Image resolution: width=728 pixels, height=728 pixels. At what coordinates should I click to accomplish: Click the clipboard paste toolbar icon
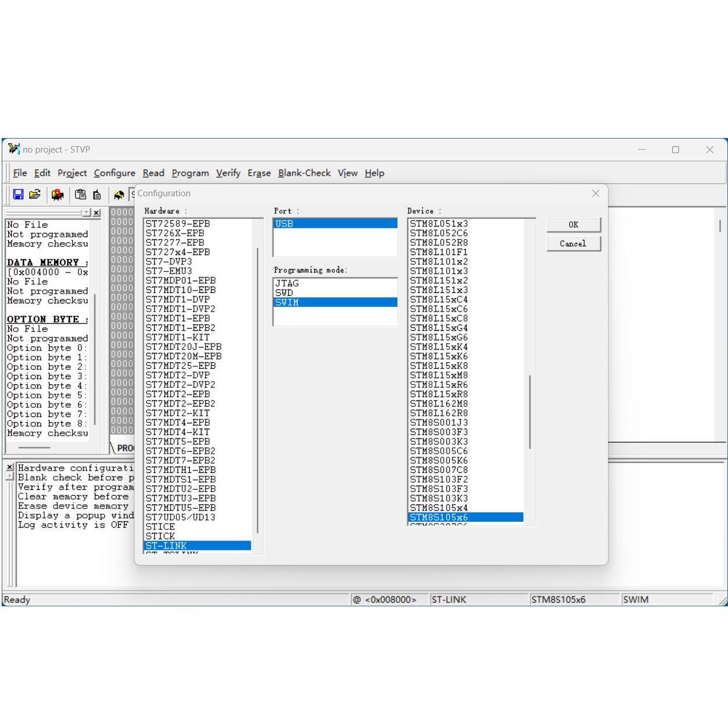80,195
